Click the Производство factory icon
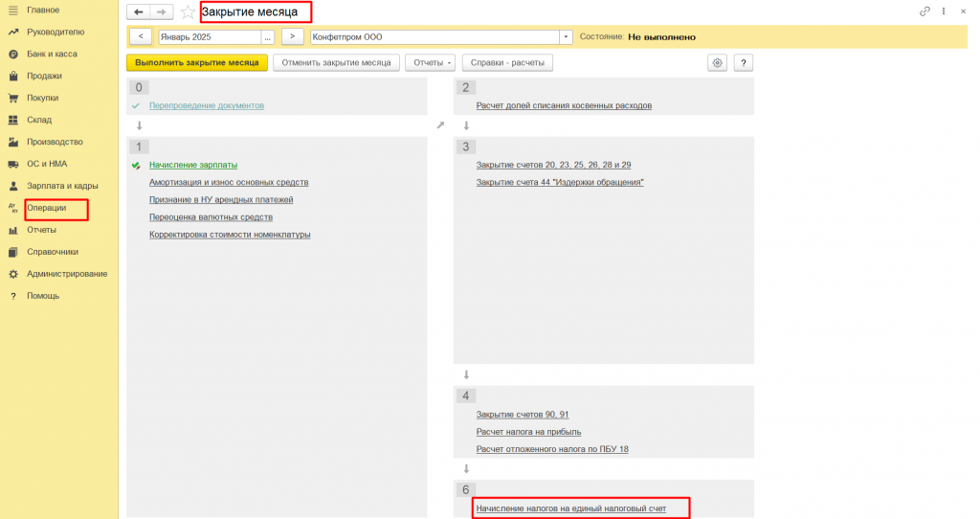This screenshot has width=980, height=519. [x=13, y=142]
